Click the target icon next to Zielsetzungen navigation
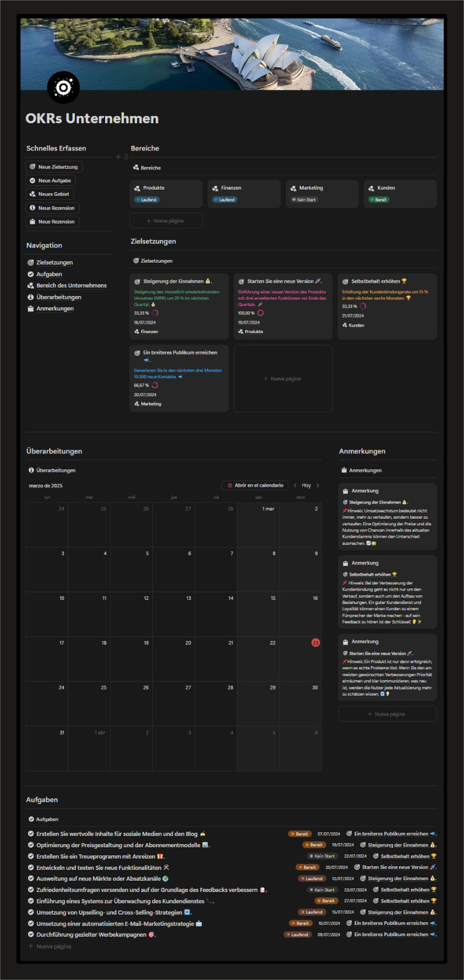 [31, 263]
